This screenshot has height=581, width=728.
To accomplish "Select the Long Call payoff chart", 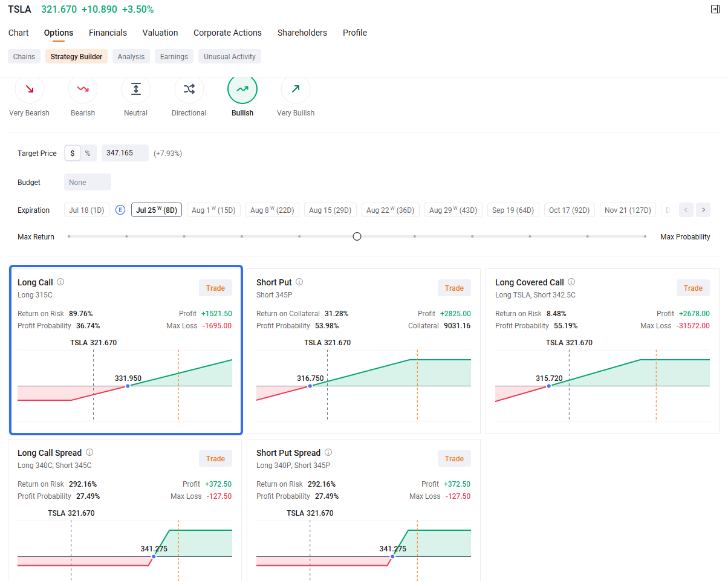I will [x=125, y=385].
